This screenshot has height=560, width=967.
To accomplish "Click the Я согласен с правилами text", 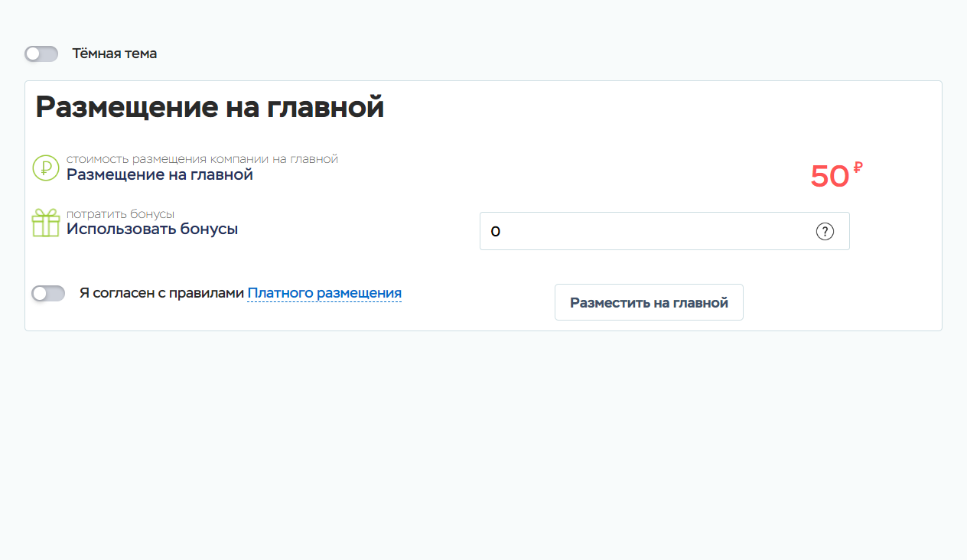I will 161,293.
